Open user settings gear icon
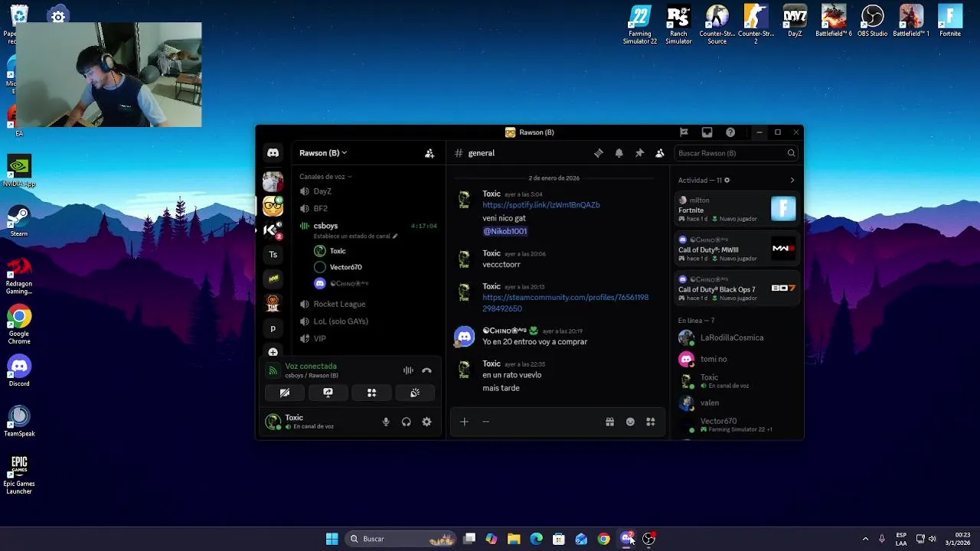980x551 pixels. [x=426, y=422]
